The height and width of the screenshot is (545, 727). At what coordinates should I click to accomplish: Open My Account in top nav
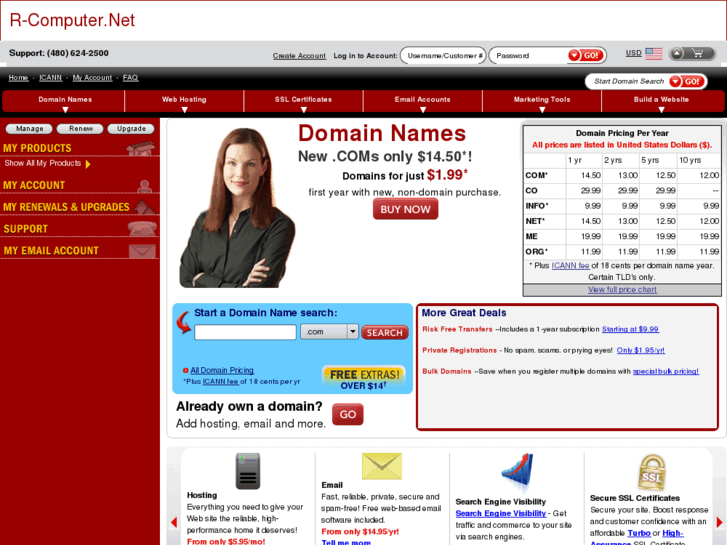92,77
